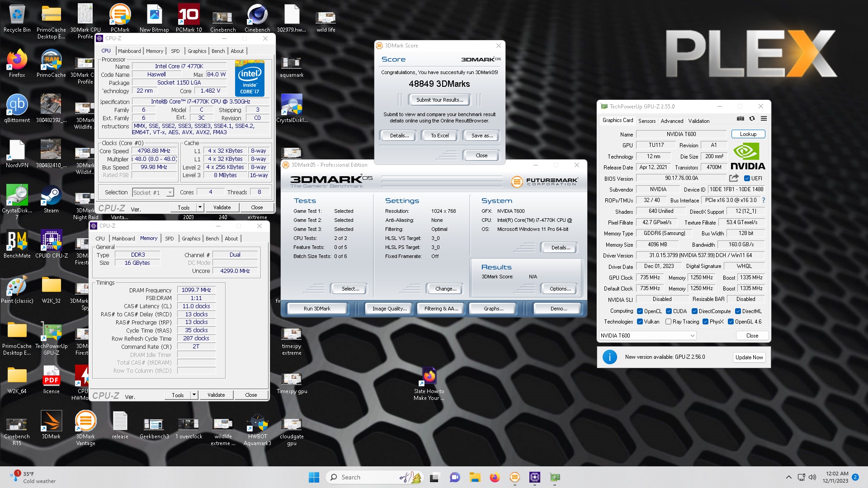
Task: Click Run 3DMark button
Action: pyautogui.click(x=317, y=309)
